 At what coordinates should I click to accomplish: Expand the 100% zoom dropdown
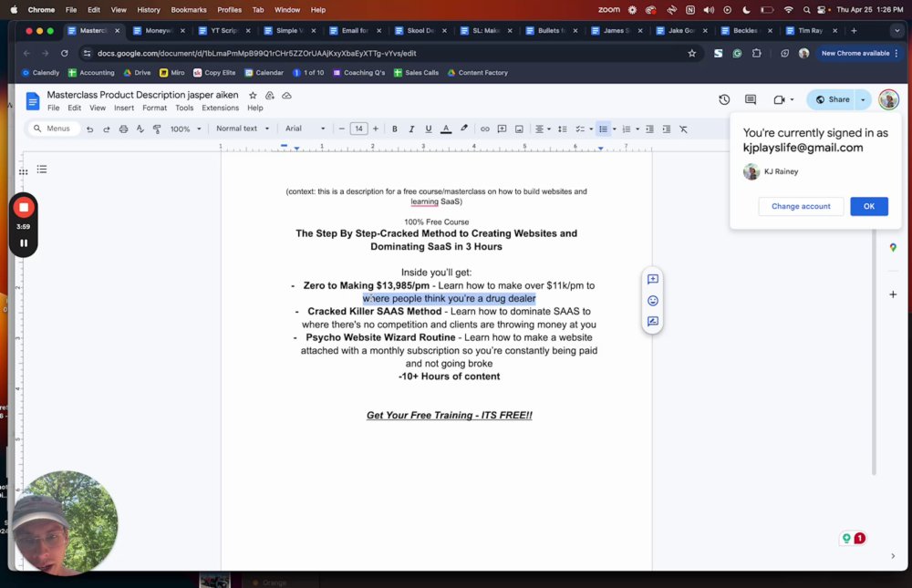point(185,129)
